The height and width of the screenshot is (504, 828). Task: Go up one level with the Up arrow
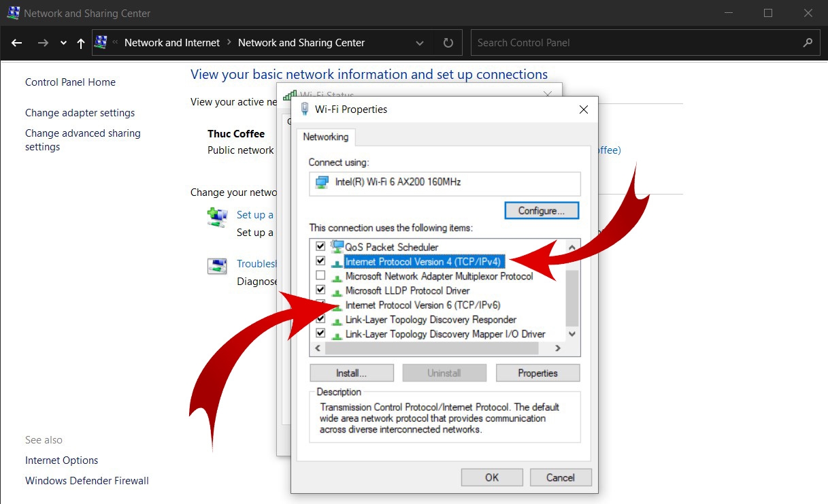tap(81, 43)
